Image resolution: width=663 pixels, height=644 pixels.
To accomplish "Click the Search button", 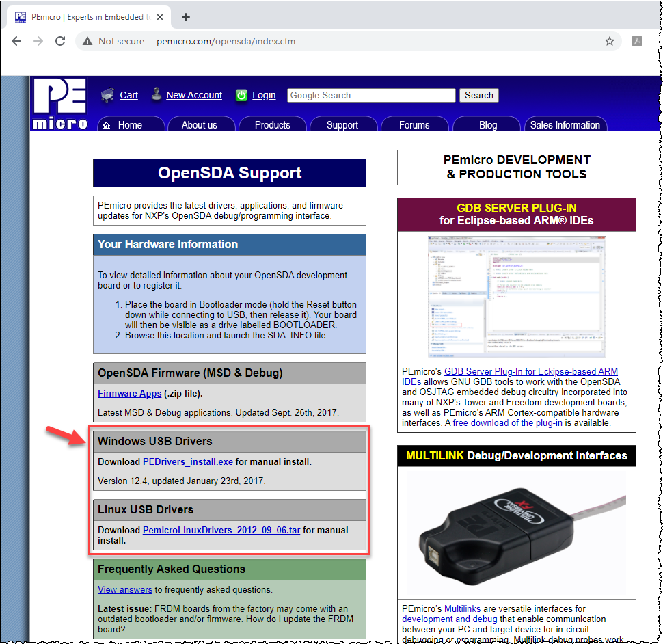I will (x=479, y=95).
